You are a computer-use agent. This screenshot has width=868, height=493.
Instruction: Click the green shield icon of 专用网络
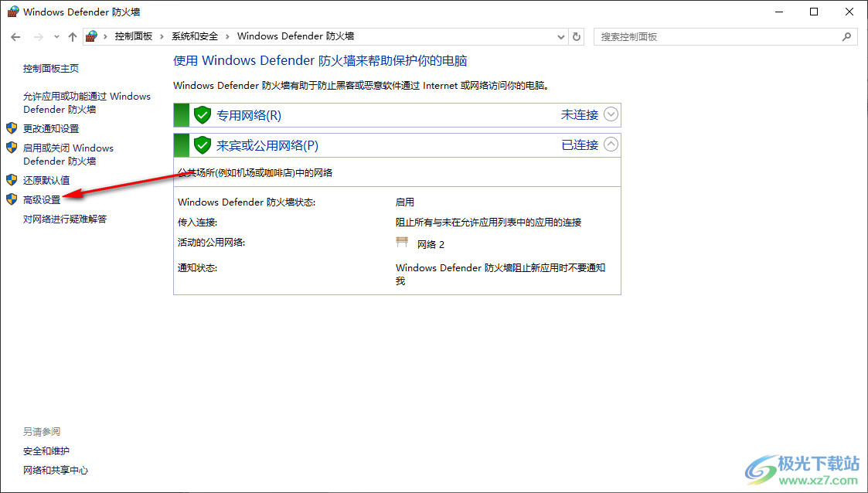pyautogui.click(x=203, y=115)
